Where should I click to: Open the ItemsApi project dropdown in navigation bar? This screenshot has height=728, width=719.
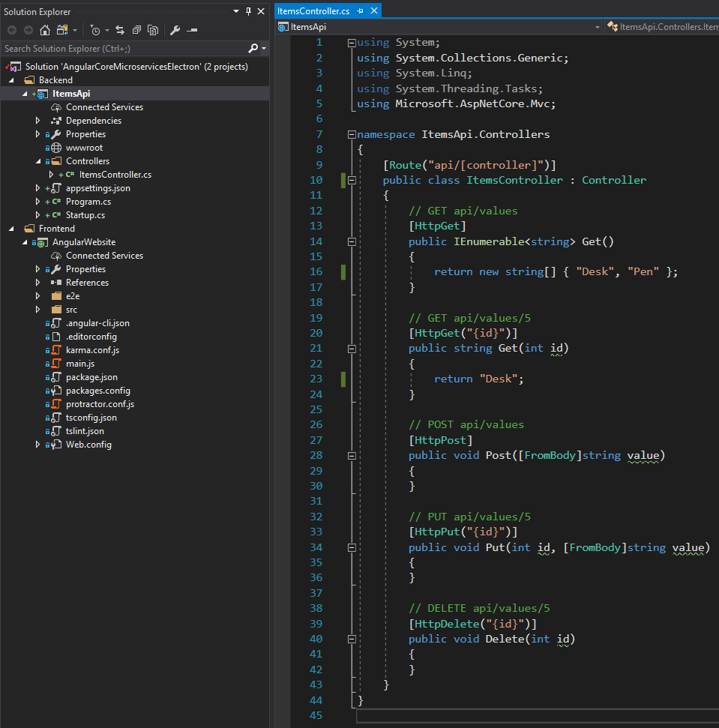598,27
